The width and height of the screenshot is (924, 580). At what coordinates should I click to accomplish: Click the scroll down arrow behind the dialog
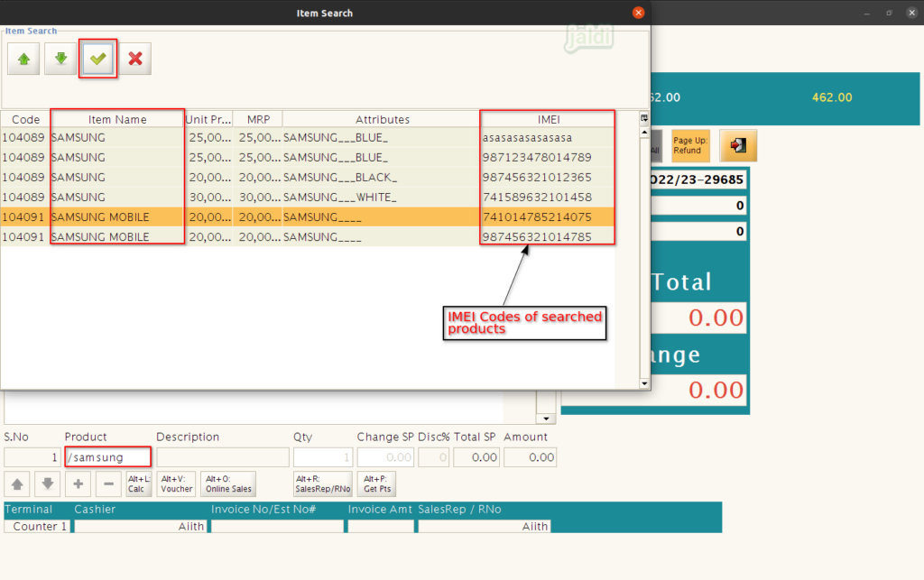point(546,419)
